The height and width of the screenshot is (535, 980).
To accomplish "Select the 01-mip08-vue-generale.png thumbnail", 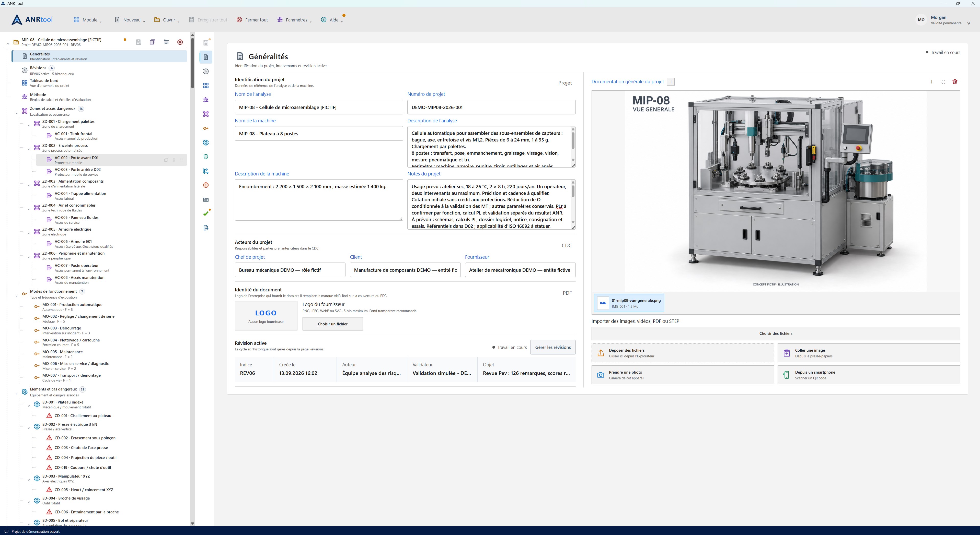I will [629, 303].
